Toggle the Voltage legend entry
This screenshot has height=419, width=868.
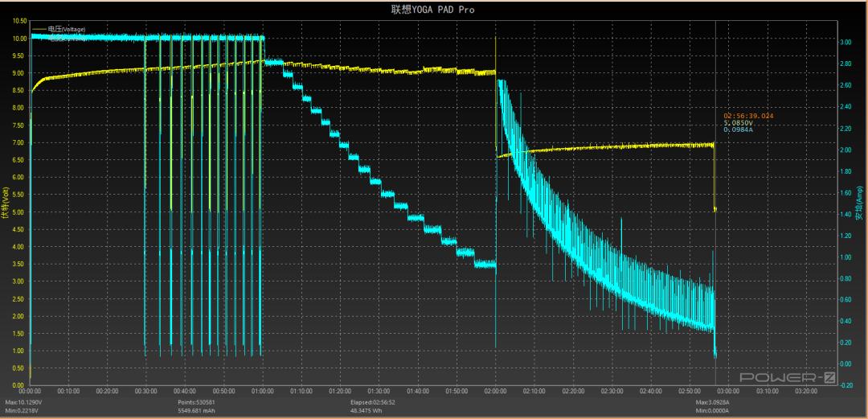pyautogui.click(x=66, y=29)
